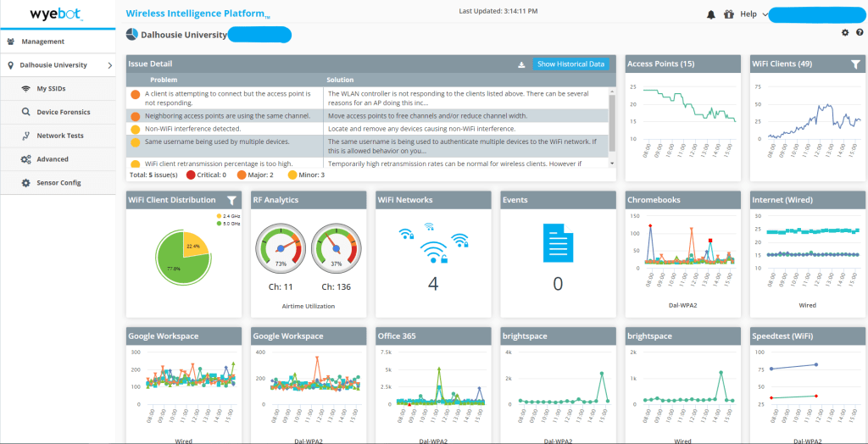Filter the WiFi Clients panel

(x=855, y=64)
